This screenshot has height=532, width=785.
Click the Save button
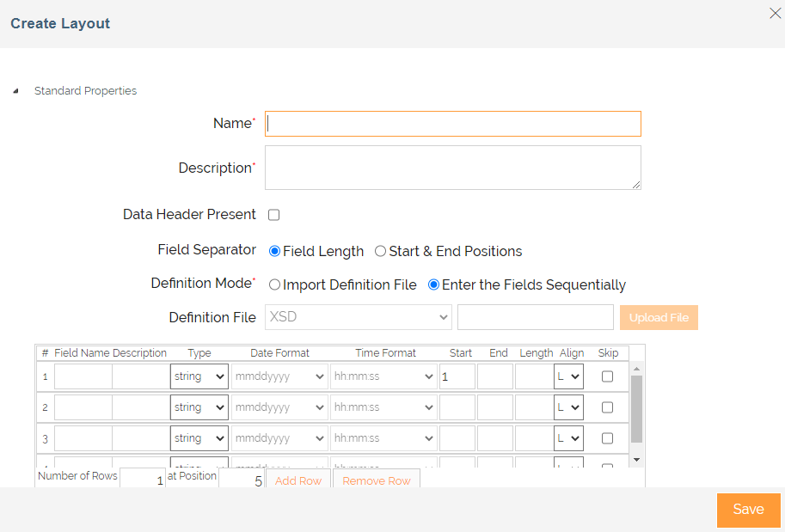[x=748, y=510]
